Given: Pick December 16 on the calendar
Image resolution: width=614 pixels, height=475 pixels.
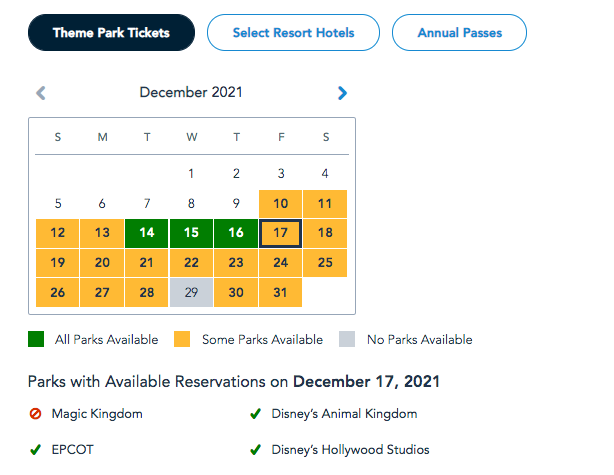Looking at the screenshot, I should pyautogui.click(x=235, y=233).
